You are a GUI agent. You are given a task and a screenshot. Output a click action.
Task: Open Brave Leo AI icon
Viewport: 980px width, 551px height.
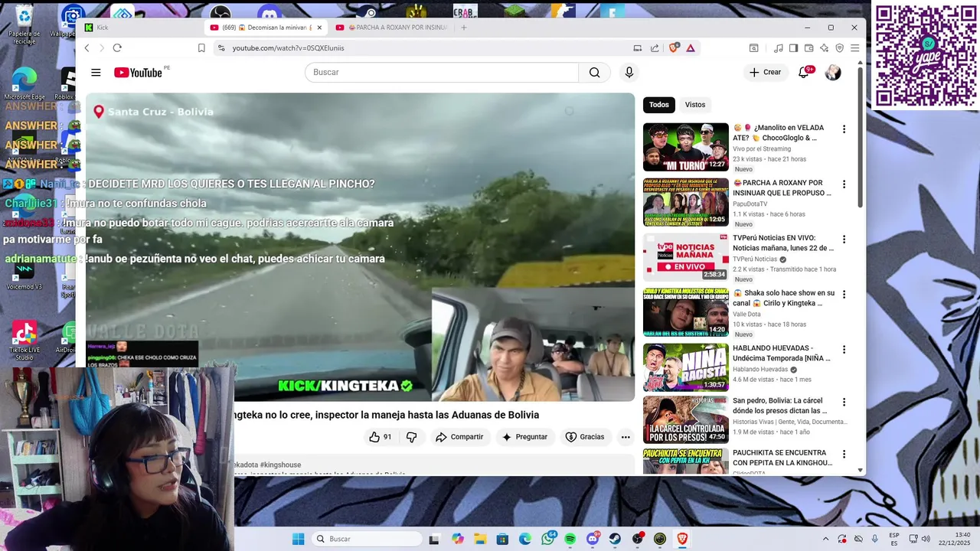tap(824, 47)
